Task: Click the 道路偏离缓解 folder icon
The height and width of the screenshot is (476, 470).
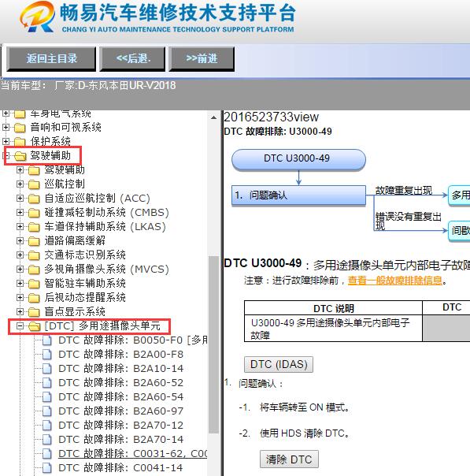Action: coord(34,241)
